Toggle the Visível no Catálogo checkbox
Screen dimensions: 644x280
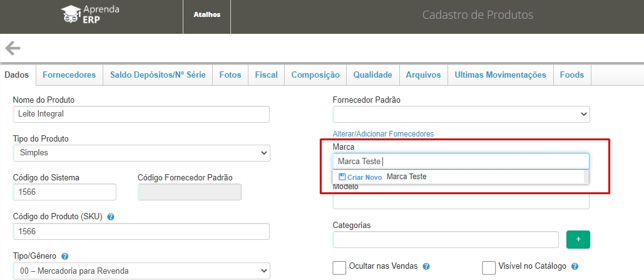pyautogui.click(x=489, y=267)
